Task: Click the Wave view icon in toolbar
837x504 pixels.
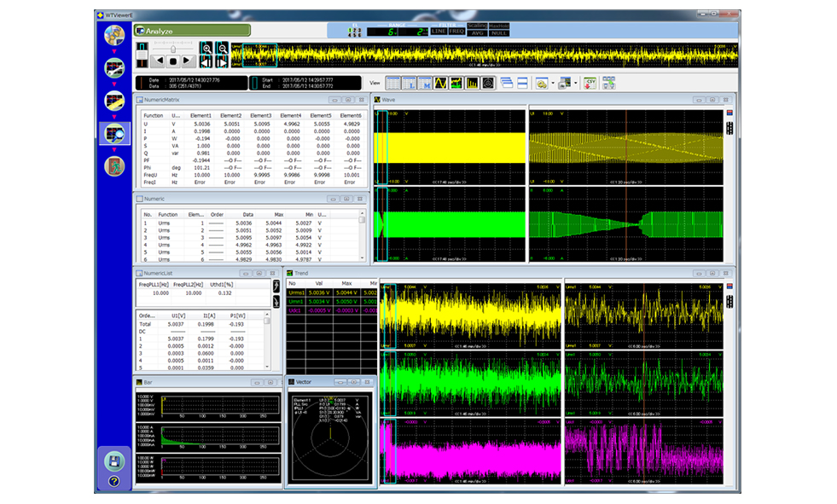Action: [x=440, y=84]
